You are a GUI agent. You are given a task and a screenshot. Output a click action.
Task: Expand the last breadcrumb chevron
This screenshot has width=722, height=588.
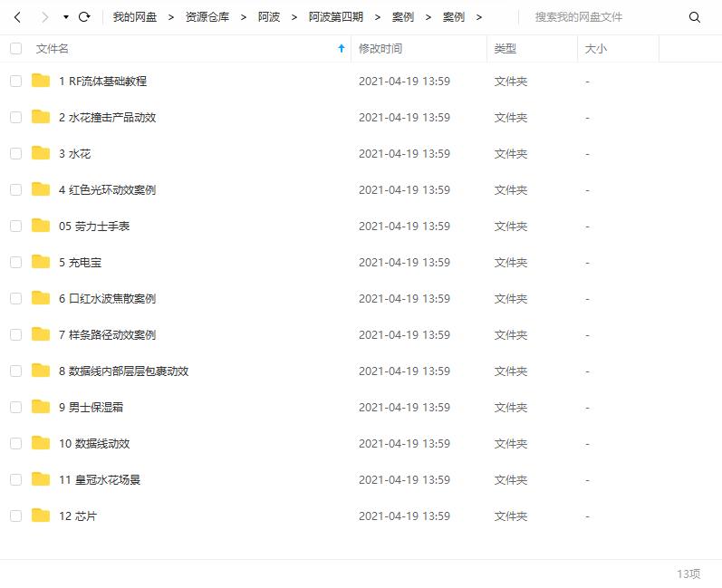click(479, 17)
